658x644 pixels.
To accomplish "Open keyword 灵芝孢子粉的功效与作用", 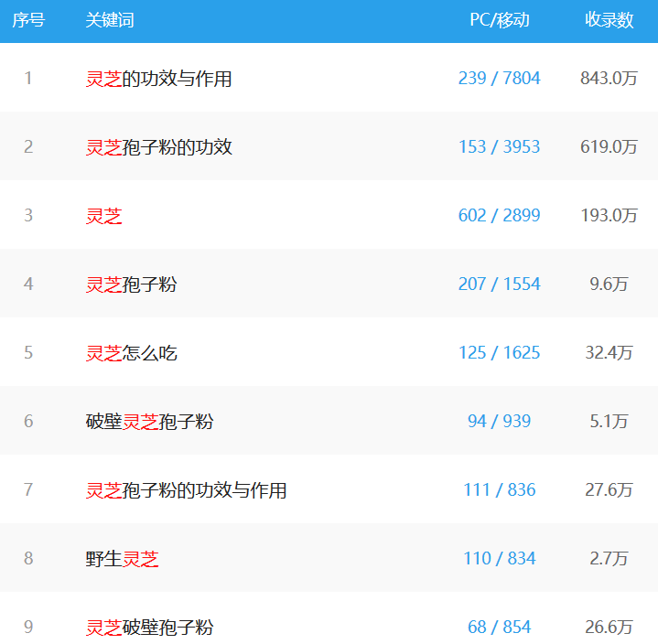I will (186, 490).
